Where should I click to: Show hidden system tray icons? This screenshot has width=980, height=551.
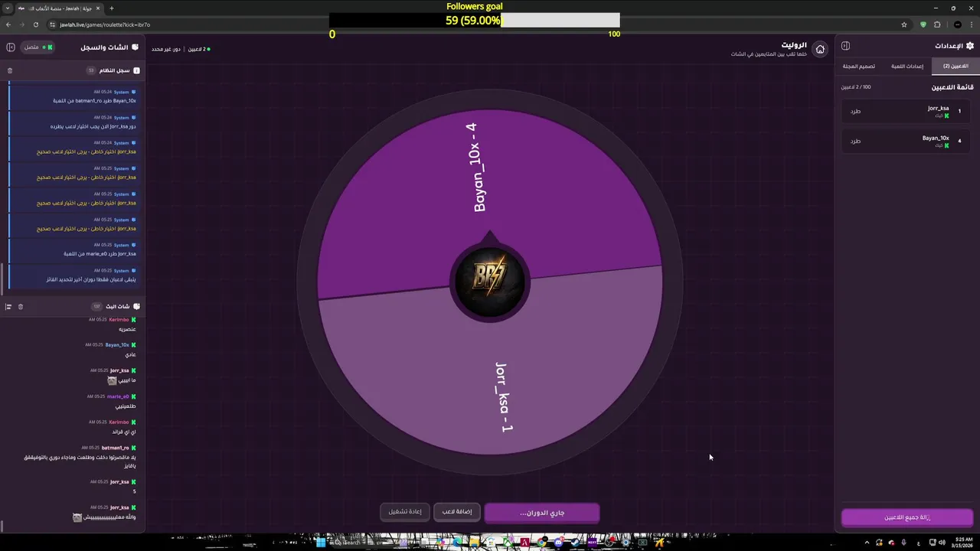pos(867,543)
